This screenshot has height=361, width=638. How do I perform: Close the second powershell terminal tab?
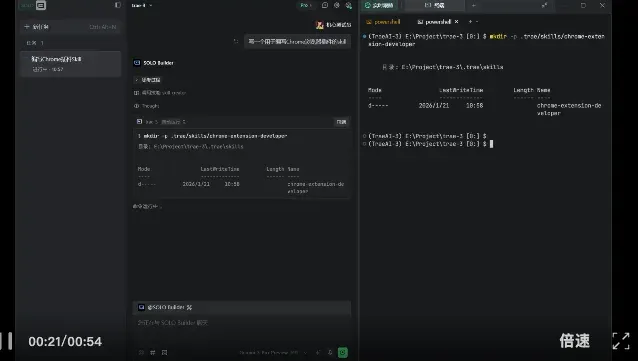(457, 22)
